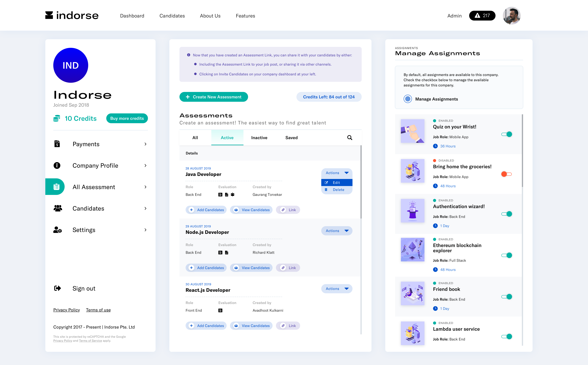The width and height of the screenshot is (588, 365).
Task: View Candidates for Node.js Developer
Action: (x=251, y=268)
